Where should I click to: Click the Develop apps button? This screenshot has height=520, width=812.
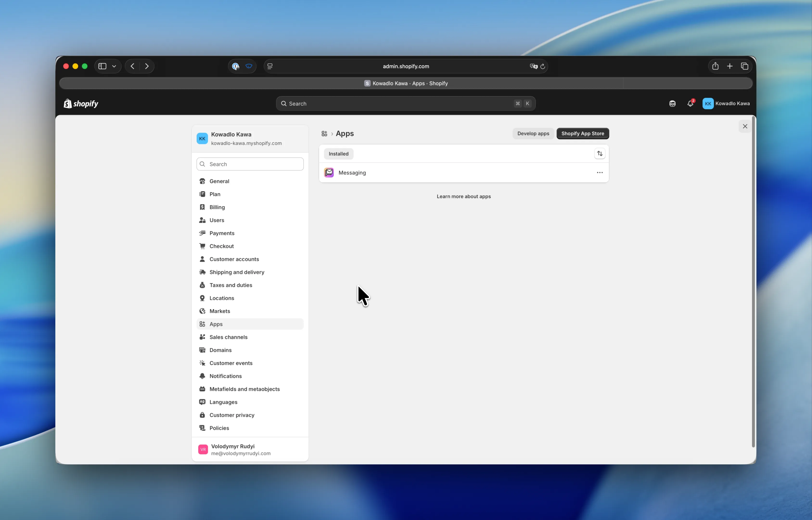pyautogui.click(x=533, y=133)
